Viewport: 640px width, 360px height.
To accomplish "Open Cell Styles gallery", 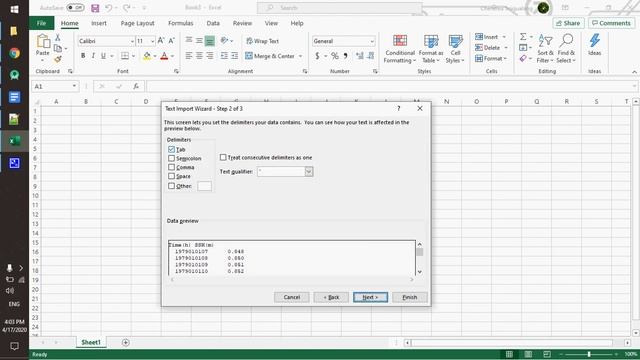I will 455,49.
